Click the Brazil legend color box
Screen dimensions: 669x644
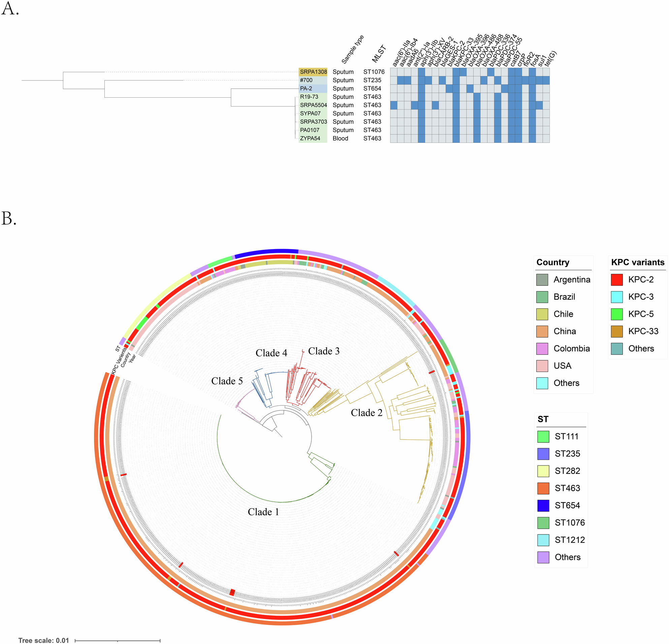[x=542, y=297]
